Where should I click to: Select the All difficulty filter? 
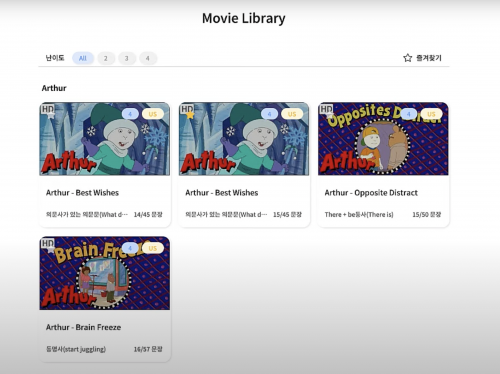(x=83, y=58)
